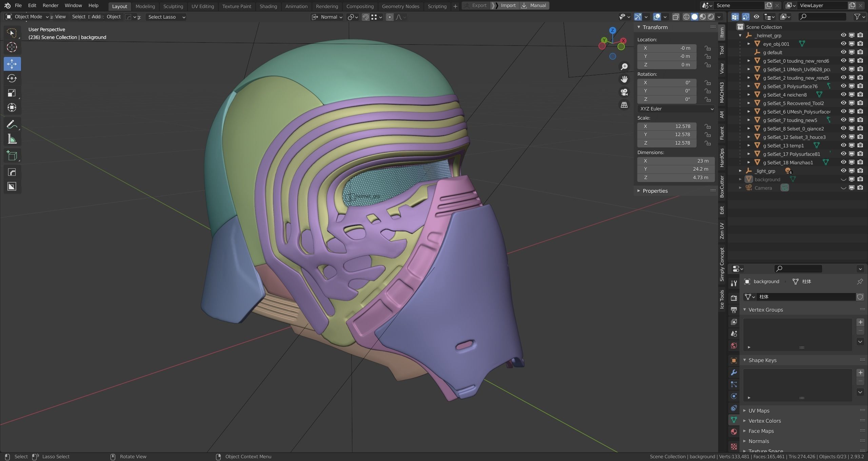The image size is (868, 461).
Task: Activate the Scale tool
Action: click(12, 93)
